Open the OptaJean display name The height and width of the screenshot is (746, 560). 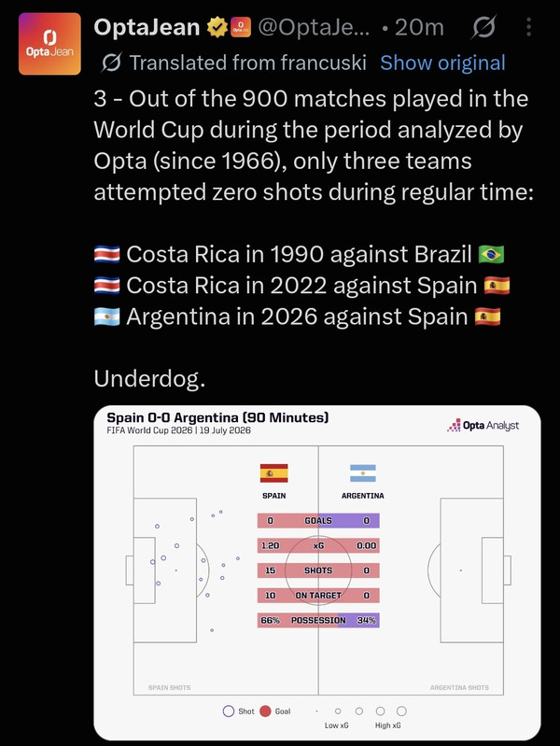coord(147,27)
